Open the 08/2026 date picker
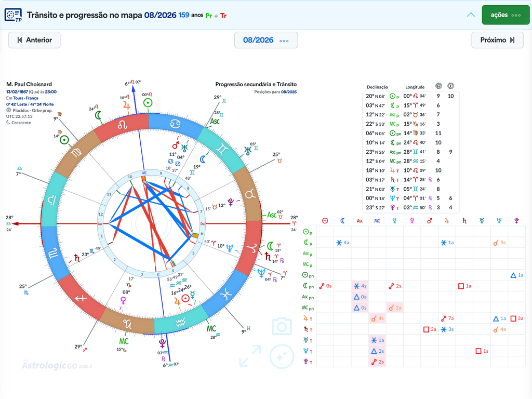This screenshot has height=399, width=532. pos(266,40)
